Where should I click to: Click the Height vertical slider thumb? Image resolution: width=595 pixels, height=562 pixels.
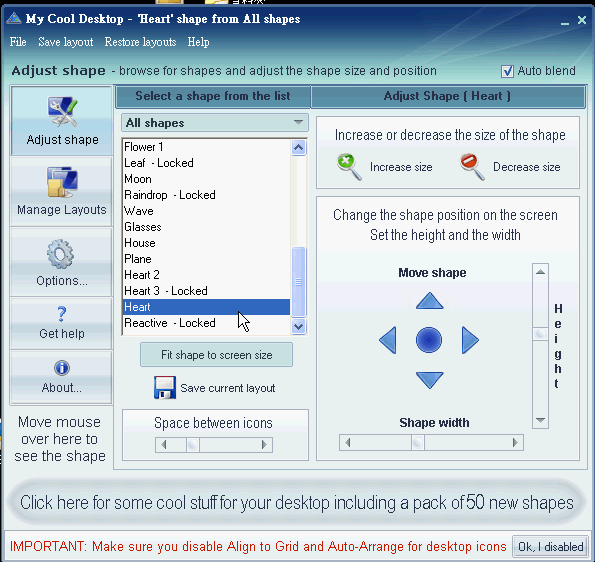tap(540, 334)
